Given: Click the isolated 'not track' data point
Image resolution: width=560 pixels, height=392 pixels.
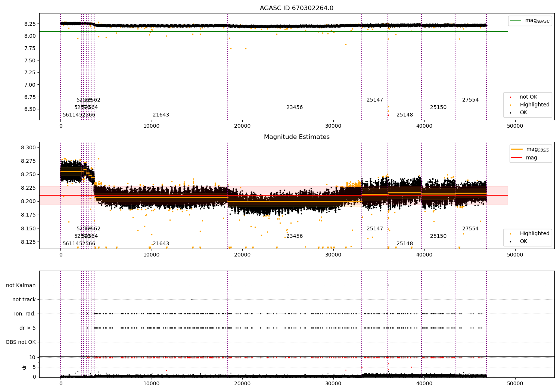Looking at the screenshot, I should (x=192, y=299).
